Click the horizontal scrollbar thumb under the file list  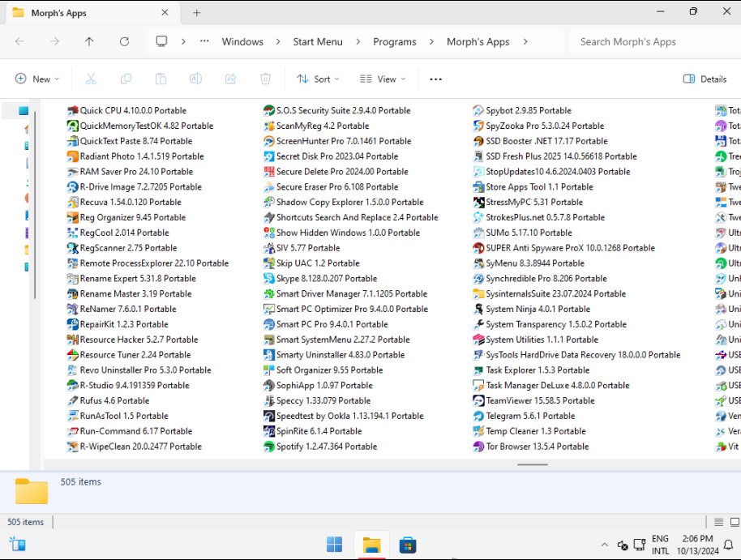(x=532, y=464)
